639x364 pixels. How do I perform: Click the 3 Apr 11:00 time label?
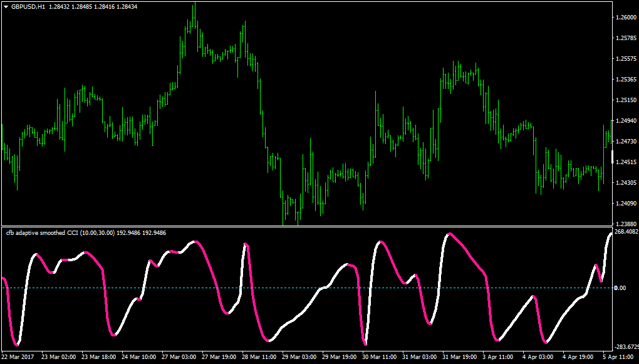coord(499,356)
